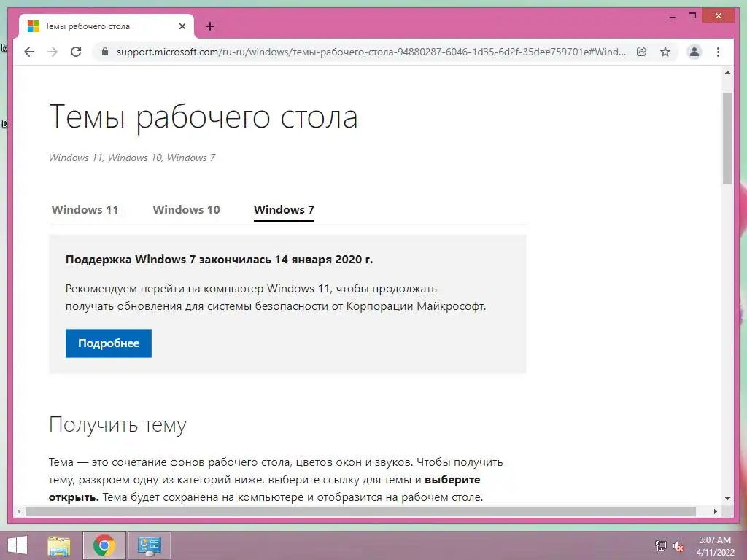Close the Темы рабочего стола tab
747x560 pixels.
pos(182,26)
